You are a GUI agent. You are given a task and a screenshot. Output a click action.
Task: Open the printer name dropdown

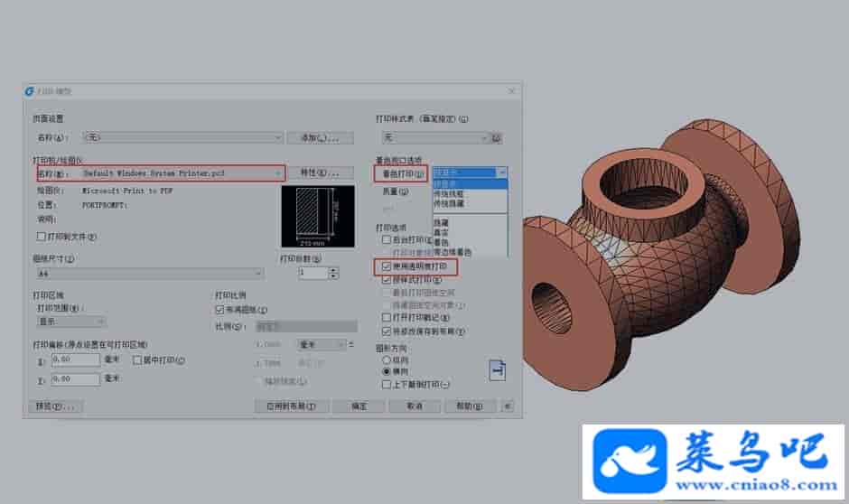(183, 173)
